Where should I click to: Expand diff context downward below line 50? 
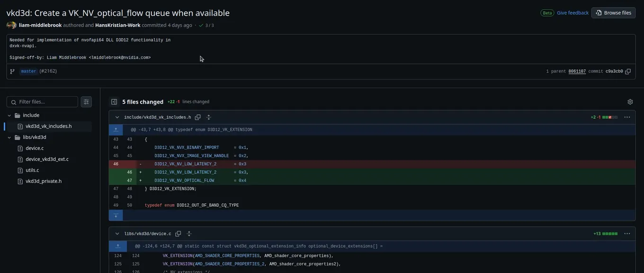click(x=116, y=215)
